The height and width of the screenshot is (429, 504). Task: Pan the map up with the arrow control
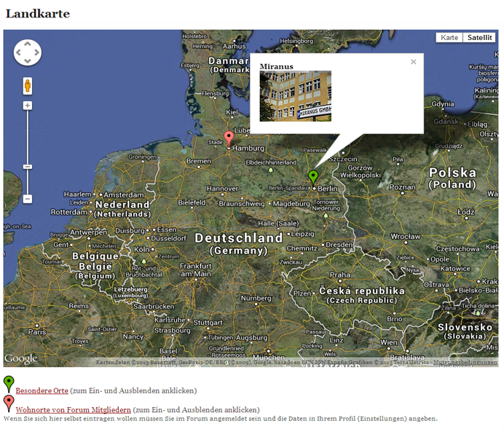[x=28, y=44]
